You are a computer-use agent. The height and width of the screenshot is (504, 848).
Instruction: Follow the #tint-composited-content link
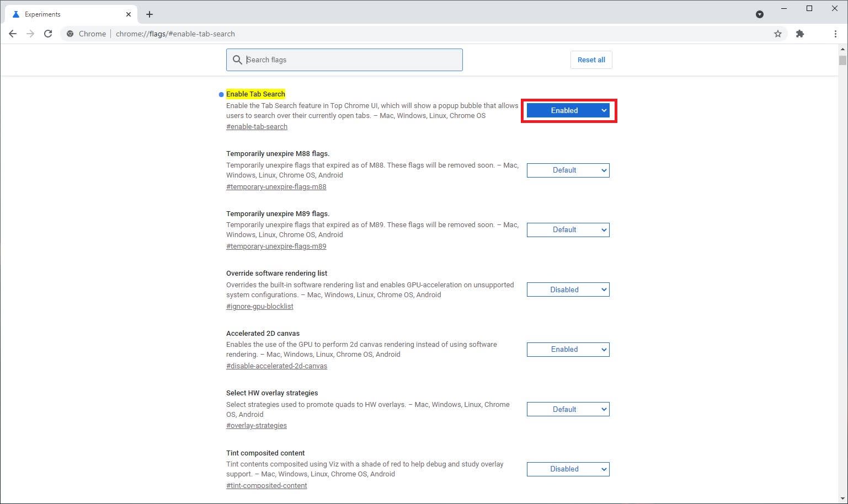266,486
